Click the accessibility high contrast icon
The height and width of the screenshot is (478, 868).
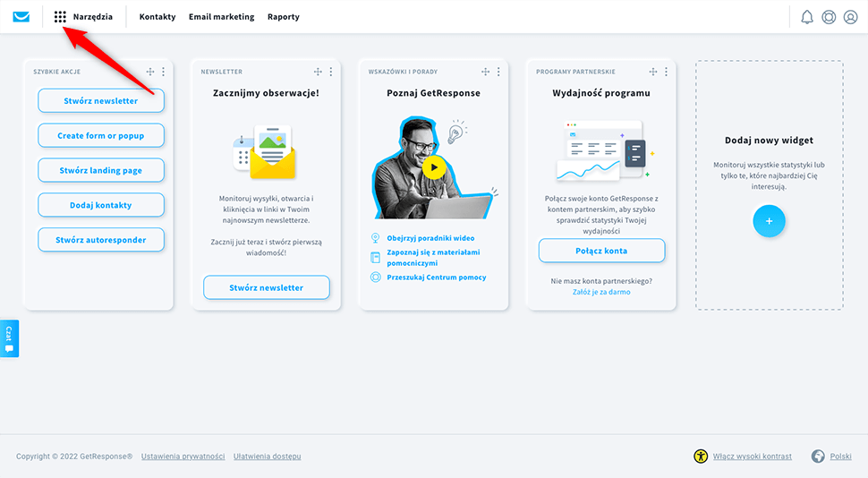701,457
